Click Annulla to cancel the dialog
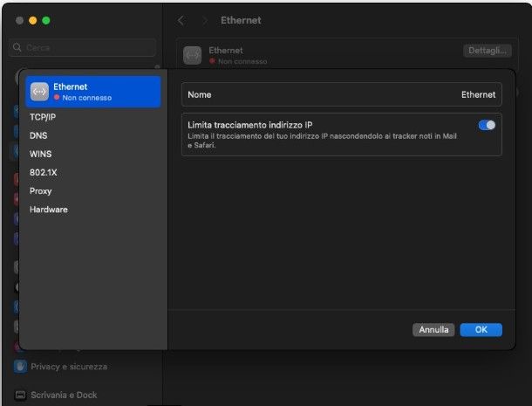The width and height of the screenshot is (532, 406). pos(433,330)
